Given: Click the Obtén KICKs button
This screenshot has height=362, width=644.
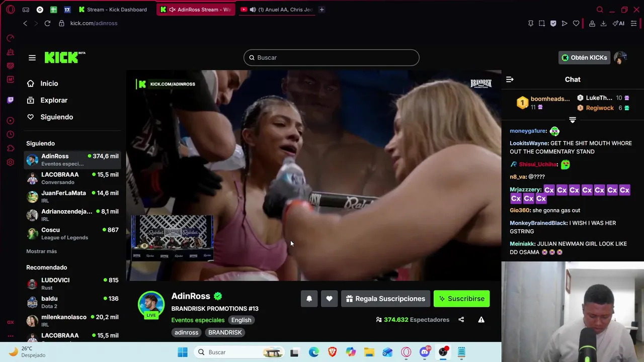Looking at the screenshot, I should point(584,58).
